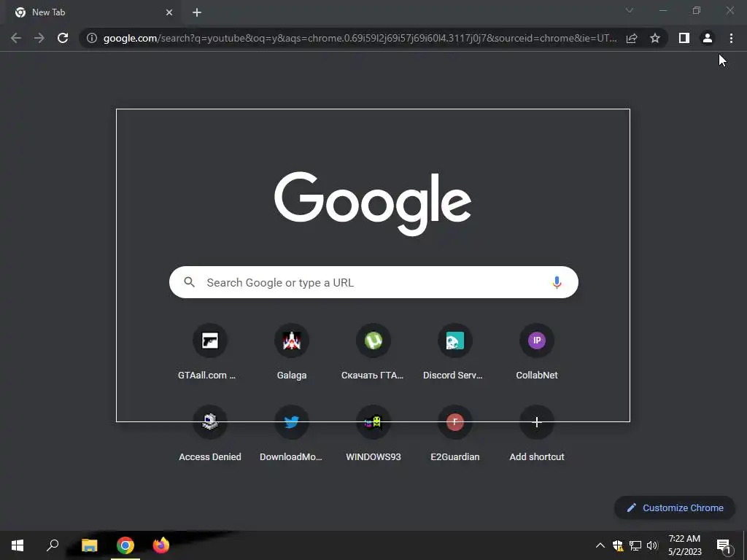Viewport: 747px width, 560px height.
Task: Go back with the back arrow
Action: coord(16,38)
